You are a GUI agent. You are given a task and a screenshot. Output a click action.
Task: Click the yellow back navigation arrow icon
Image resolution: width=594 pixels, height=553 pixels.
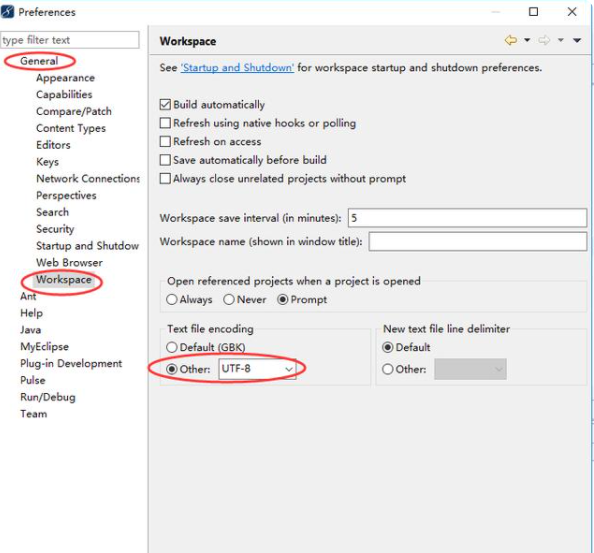click(x=511, y=40)
